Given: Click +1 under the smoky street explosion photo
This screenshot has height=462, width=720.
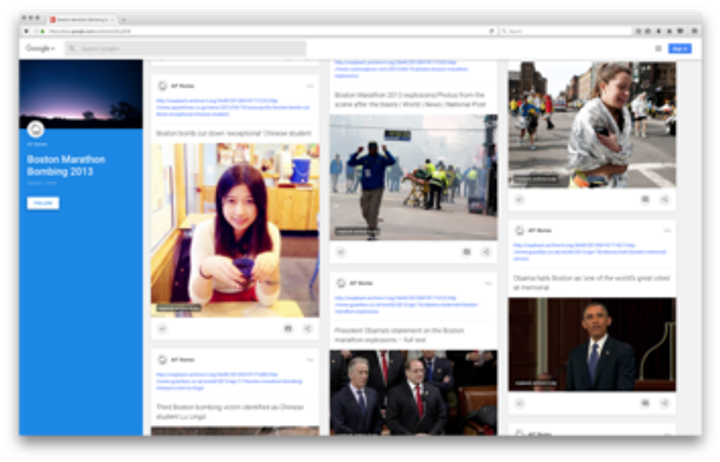Looking at the screenshot, I should (x=341, y=252).
